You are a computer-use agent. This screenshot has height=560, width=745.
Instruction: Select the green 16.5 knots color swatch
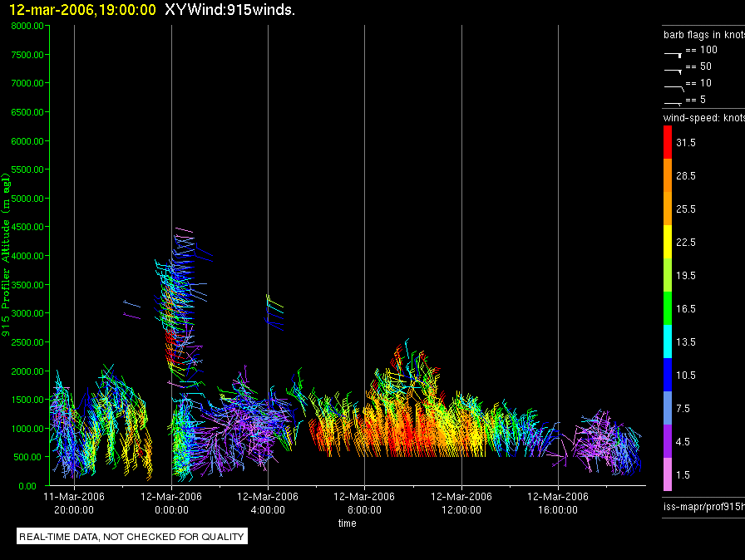point(668,308)
